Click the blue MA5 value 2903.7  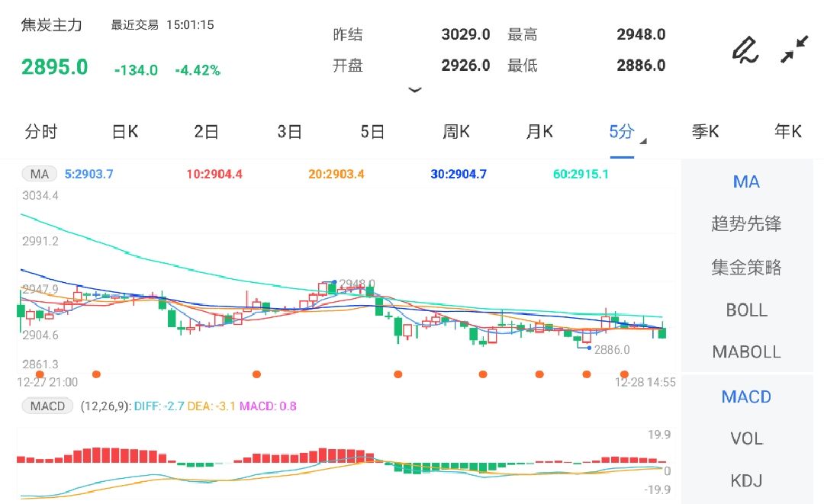point(90,174)
